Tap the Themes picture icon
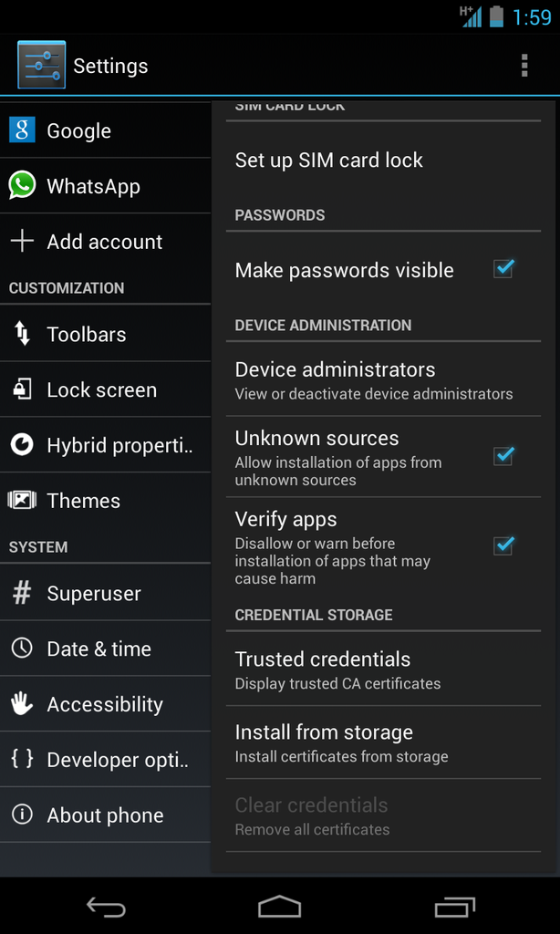 pos(22,500)
